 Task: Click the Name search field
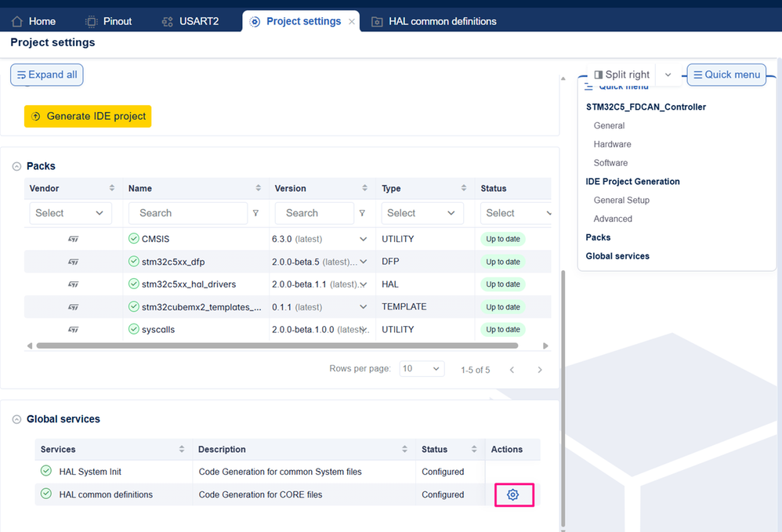tap(188, 213)
